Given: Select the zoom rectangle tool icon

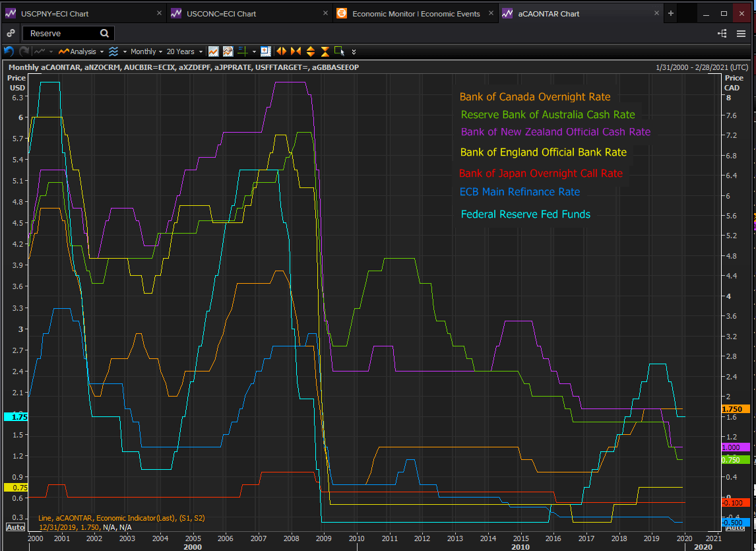Looking at the screenshot, I should (x=340, y=51).
